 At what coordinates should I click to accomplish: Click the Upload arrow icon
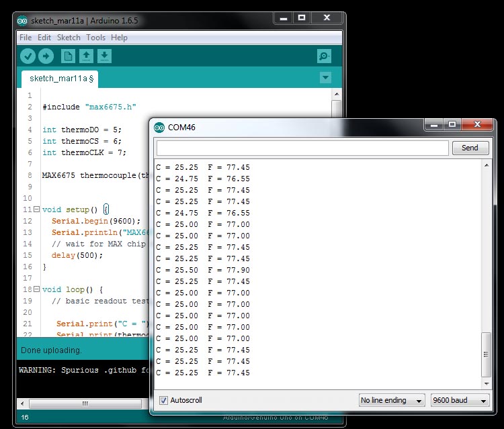tap(46, 56)
